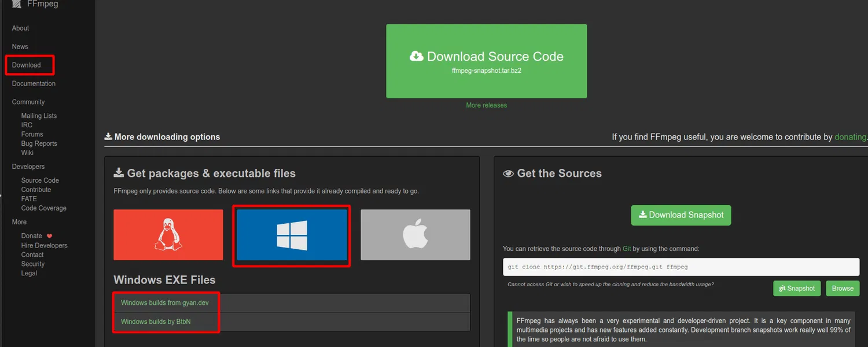Viewport: 868px width, 347px height.
Task: Open the Legal link
Action: click(x=29, y=273)
